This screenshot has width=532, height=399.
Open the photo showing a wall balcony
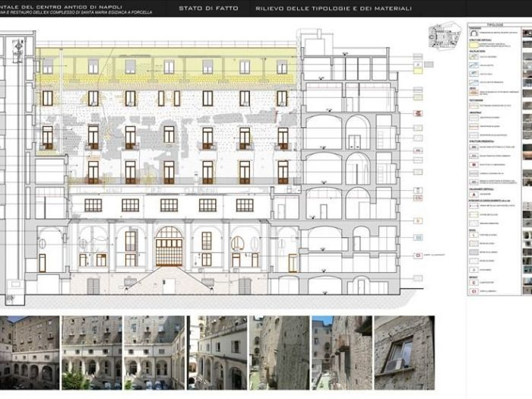coord(342,353)
